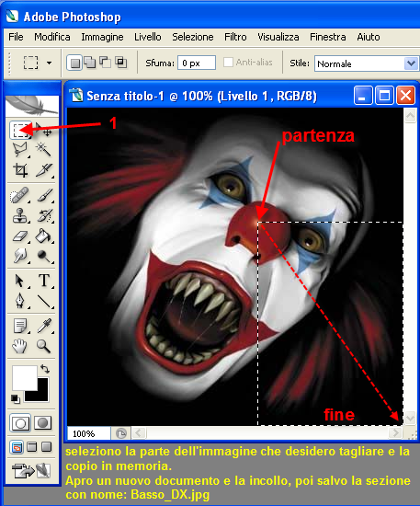Select the Zoom tool
The height and width of the screenshot is (506, 420).
tap(44, 346)
